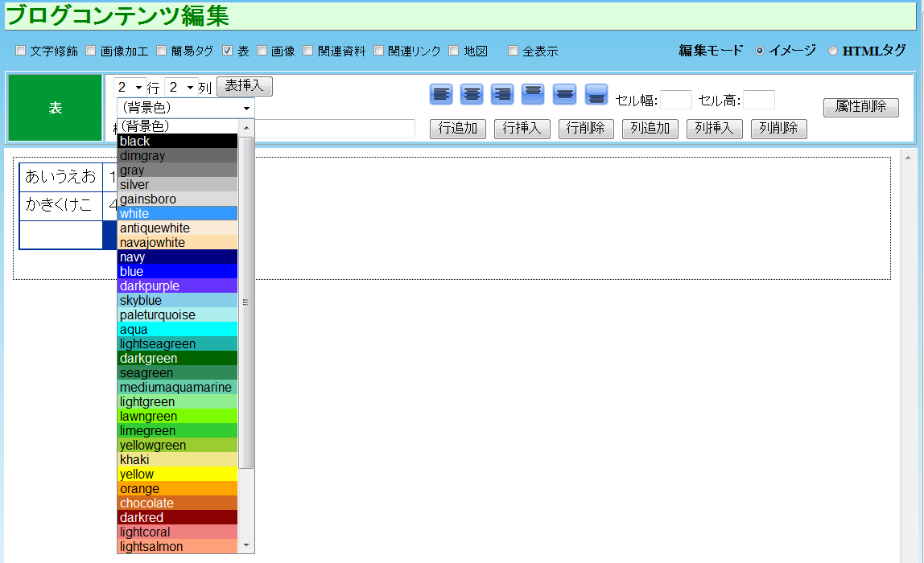The image size is (924, 563).
Task: Select the highlighted white option
Action: (177, 214)
